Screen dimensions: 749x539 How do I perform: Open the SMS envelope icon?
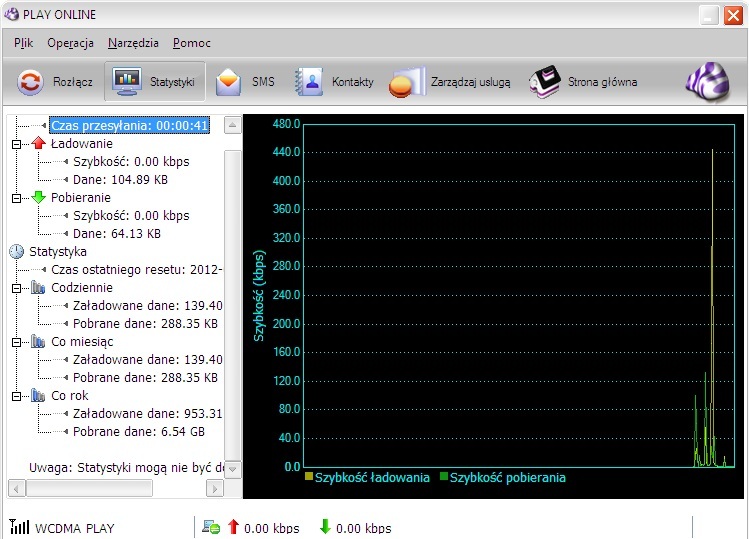coord(228,82)
